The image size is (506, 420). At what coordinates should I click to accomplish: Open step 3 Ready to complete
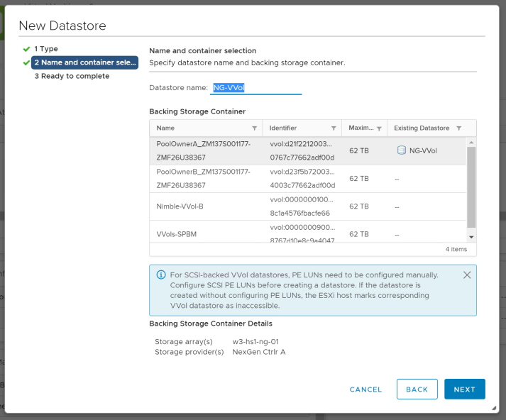[x=72, y=76]
